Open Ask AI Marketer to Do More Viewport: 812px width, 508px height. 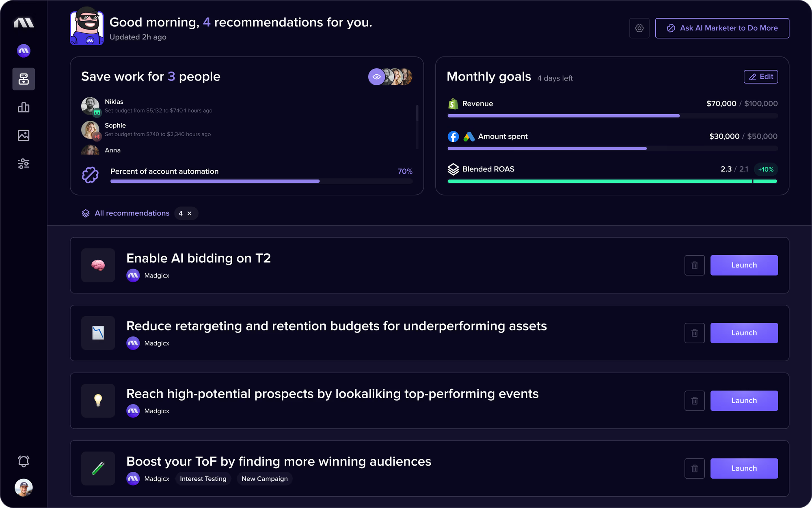coord(722,28)
